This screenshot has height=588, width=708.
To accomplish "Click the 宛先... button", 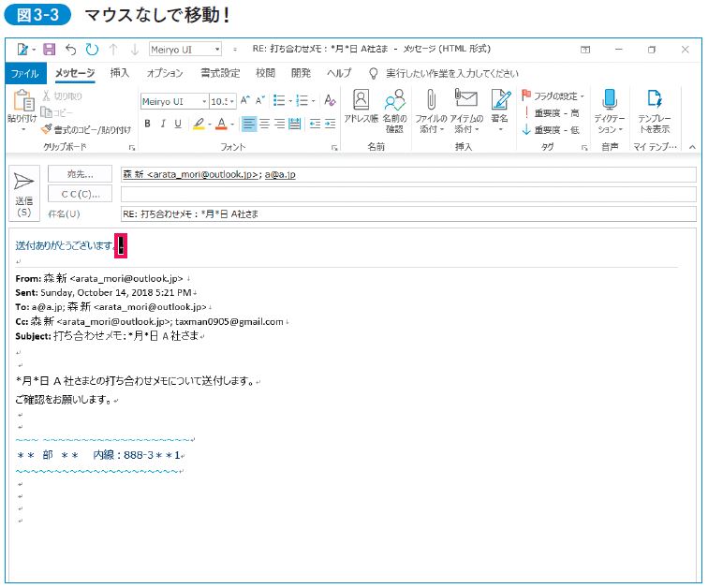I will (x=80, y=174).
